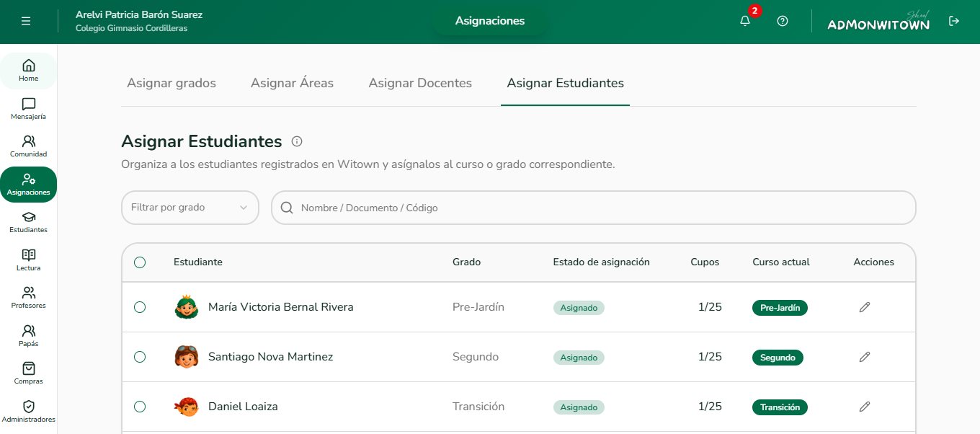Click the name Daniel Loaiza
Viewport: 980px width, 434px height.
pos(243,407)
